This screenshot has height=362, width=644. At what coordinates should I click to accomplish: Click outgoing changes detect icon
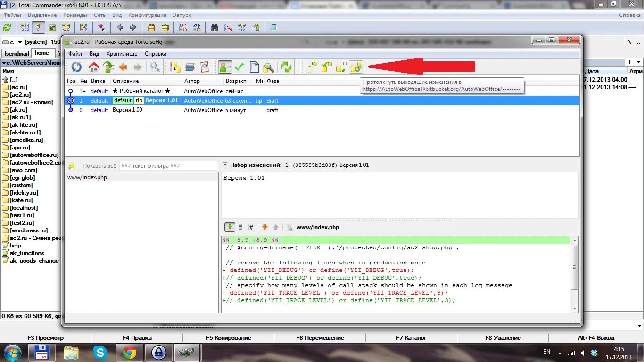click(341, 67)
